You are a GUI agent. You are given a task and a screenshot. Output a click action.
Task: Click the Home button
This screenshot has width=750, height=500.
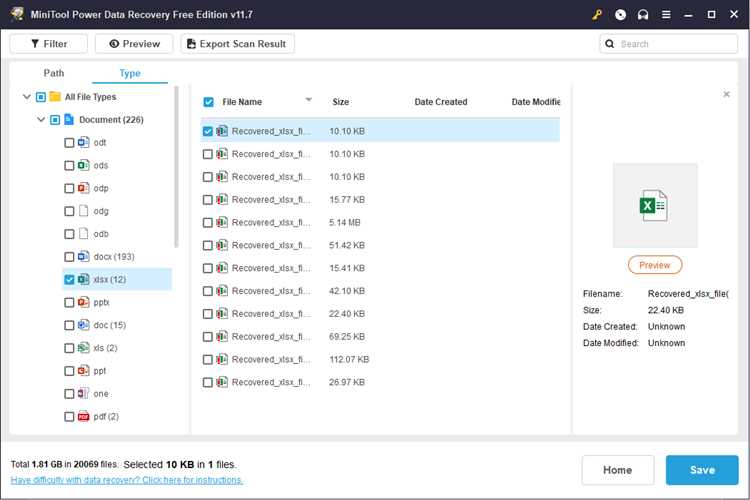pyautogui.click(x=618, y=470)
